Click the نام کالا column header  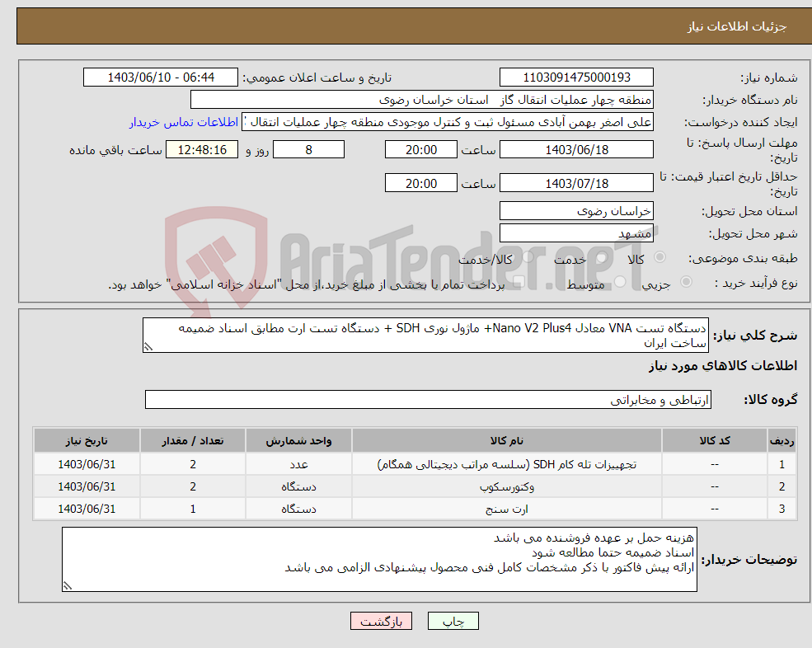[506, 441]
